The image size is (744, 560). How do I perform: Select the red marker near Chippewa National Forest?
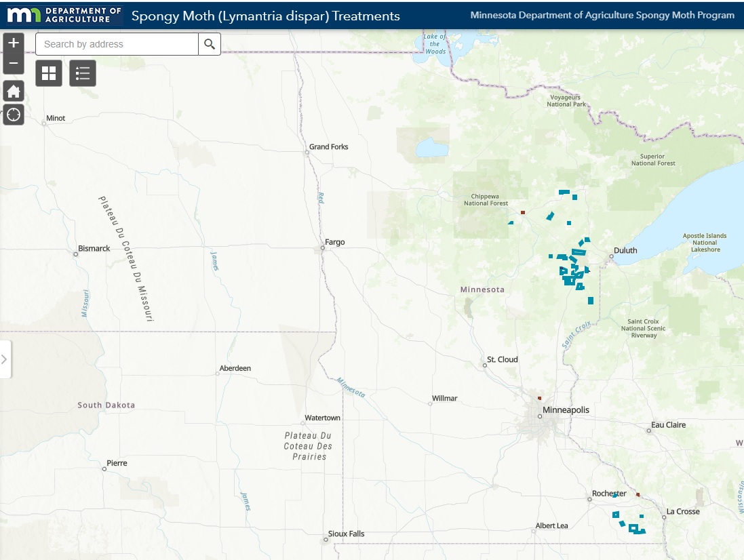point(522,212)
